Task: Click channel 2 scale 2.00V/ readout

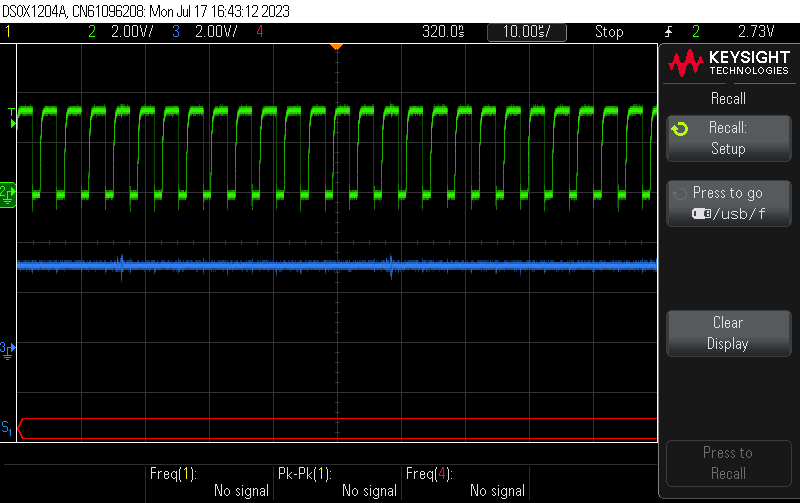Action: pos(132,32)
